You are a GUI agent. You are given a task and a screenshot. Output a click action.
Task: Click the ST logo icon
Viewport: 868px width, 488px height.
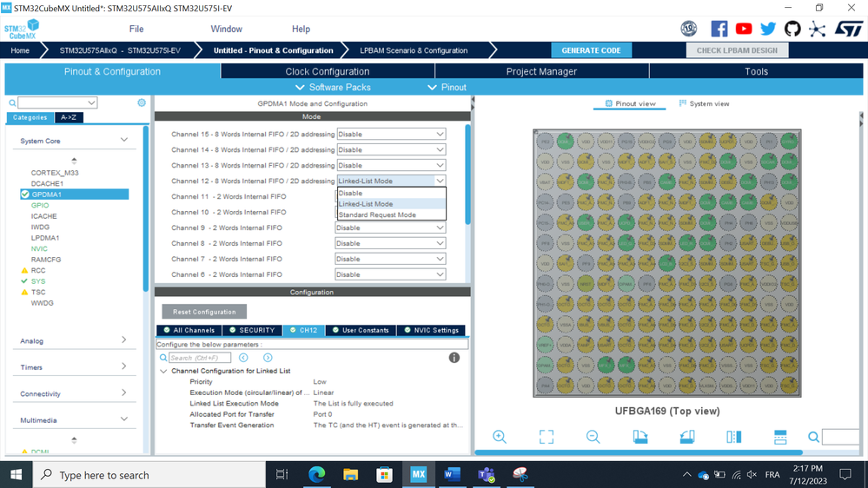tap(849, 29)
